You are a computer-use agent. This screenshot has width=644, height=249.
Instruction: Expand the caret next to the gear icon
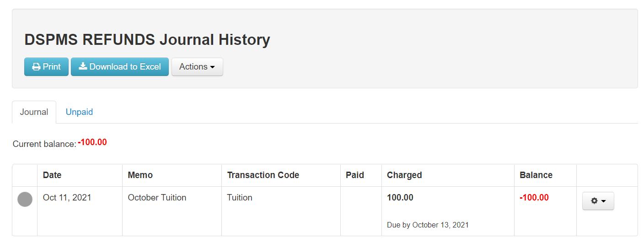[603, 201]
